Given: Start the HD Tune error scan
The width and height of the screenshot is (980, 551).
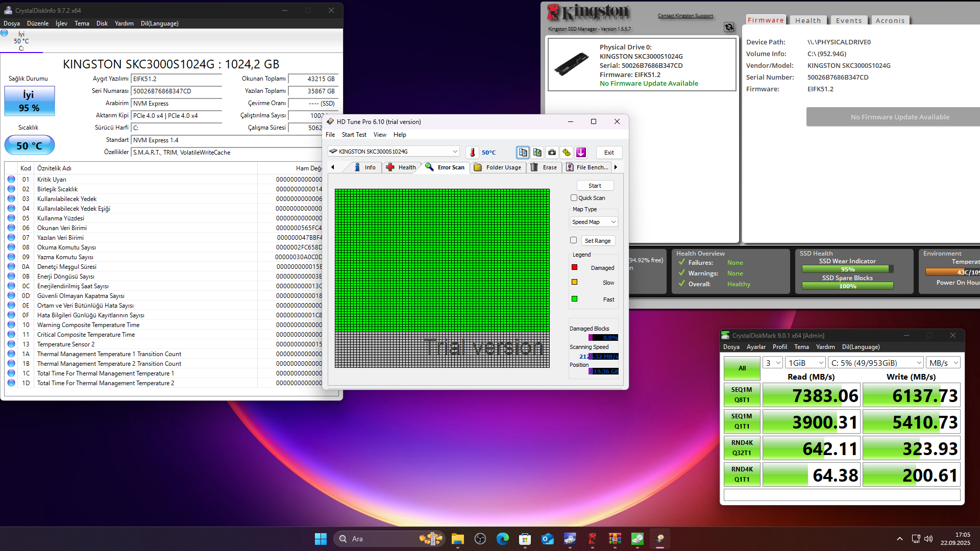Looking at the screenshot, I should 595,186.
